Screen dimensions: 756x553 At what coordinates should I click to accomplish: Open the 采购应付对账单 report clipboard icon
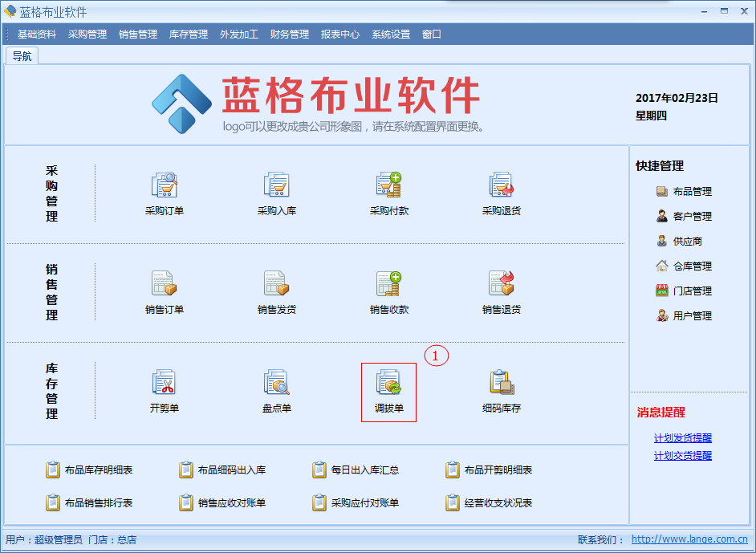(x=319, y=503)
